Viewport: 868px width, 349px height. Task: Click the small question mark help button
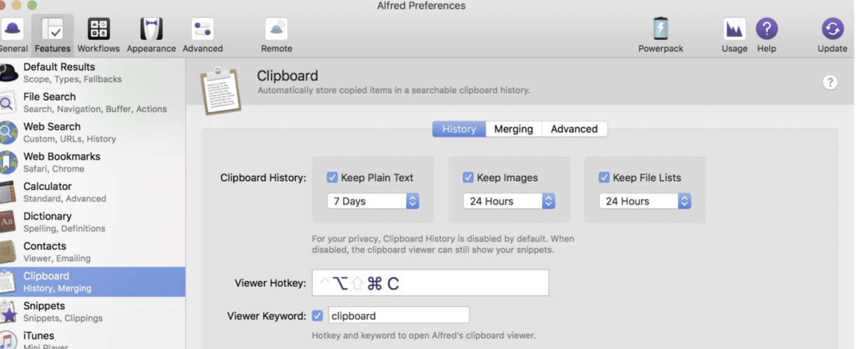click(830, 82)
